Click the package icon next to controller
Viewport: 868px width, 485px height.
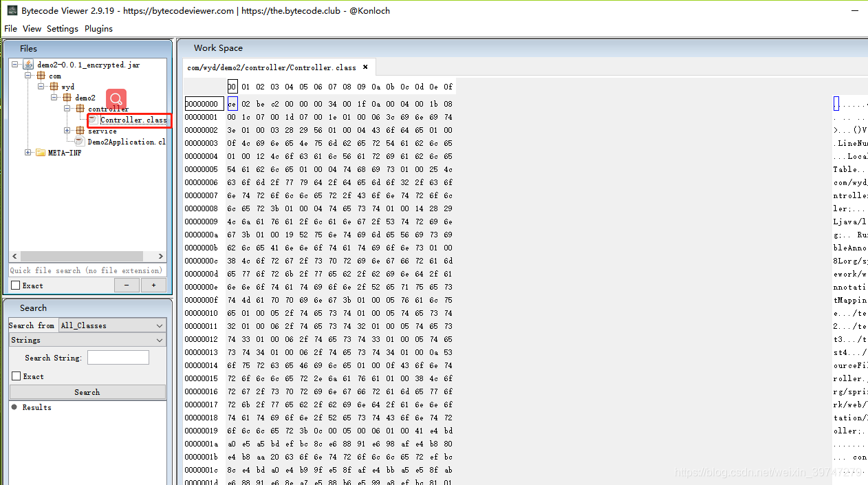[x=80, y=109]
